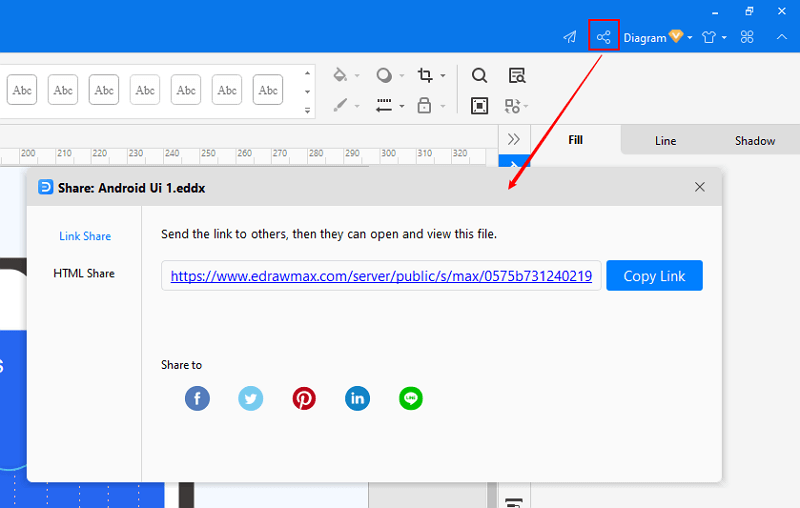Open the Line pen dropdown arrow
Viewport: 800px width, 508px height.
pos(357,106)
